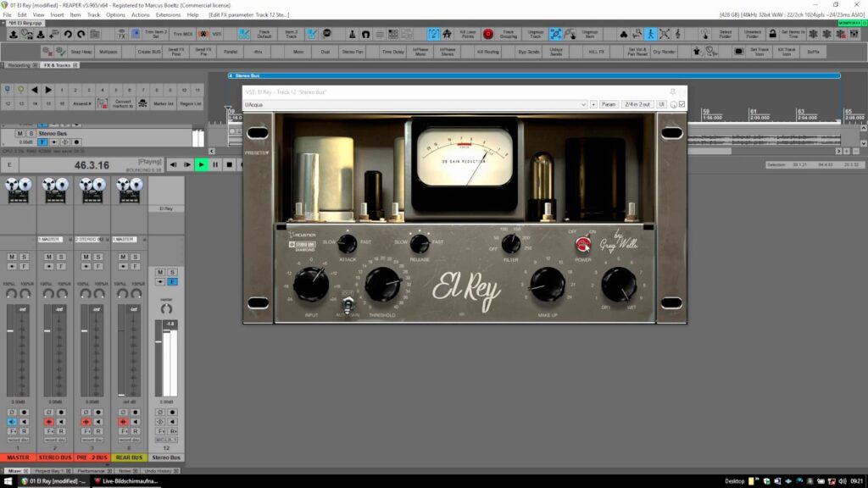The width and height of the screenshot is (868, 488).
Task: Toggle the El Rey red POWER switch
Action: [583, 243]
